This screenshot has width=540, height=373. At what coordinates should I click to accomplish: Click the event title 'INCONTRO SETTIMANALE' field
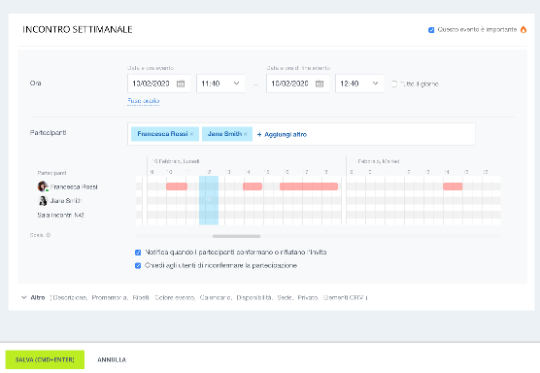(x=77, y=30)
